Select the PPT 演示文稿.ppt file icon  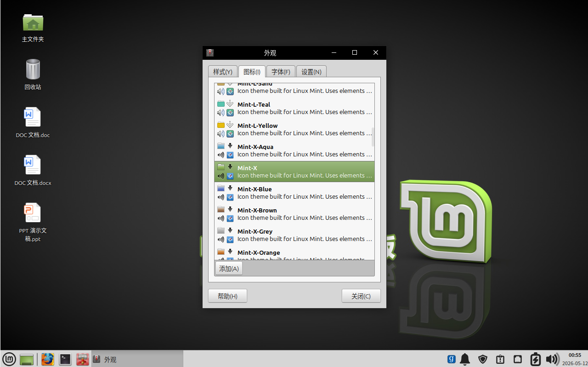point(33,222)
